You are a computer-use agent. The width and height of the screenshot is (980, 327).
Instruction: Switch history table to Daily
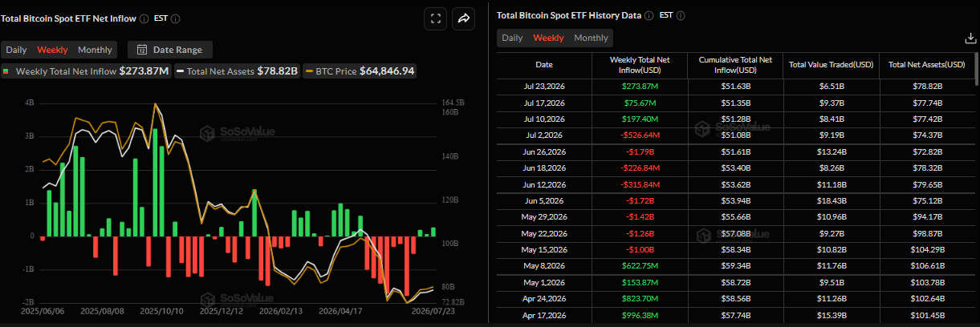[x=512, y=38]
